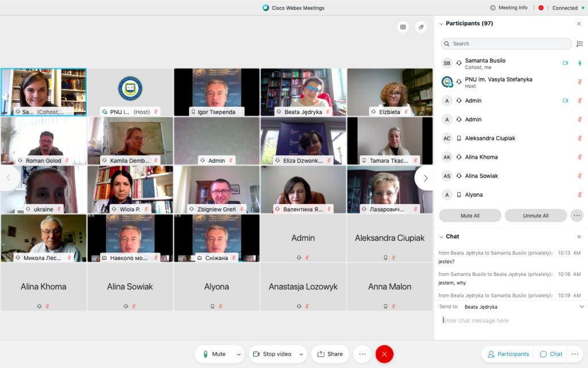The width and height of the screenshot is (588, 368).
Task: Toggle Samanta Busilo's green microphone icon
Action: click(579, 63)
